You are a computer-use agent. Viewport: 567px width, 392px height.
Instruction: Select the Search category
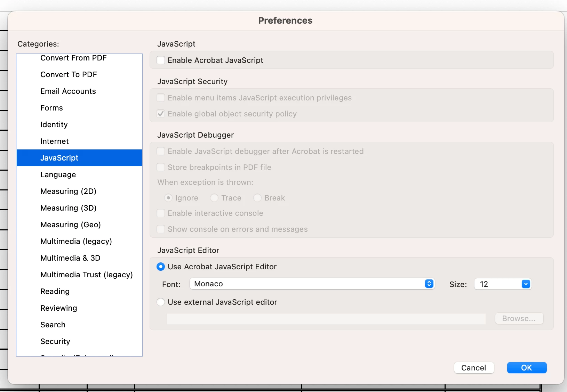click(79, 325)
